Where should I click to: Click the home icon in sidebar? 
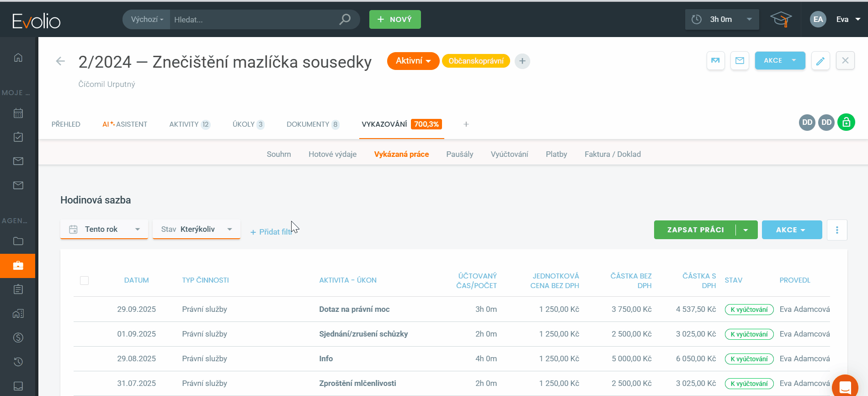18,58
